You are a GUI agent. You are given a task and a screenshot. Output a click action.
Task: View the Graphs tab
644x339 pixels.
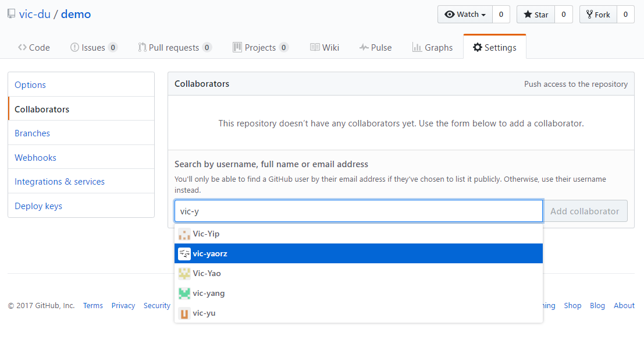point(432,47)
